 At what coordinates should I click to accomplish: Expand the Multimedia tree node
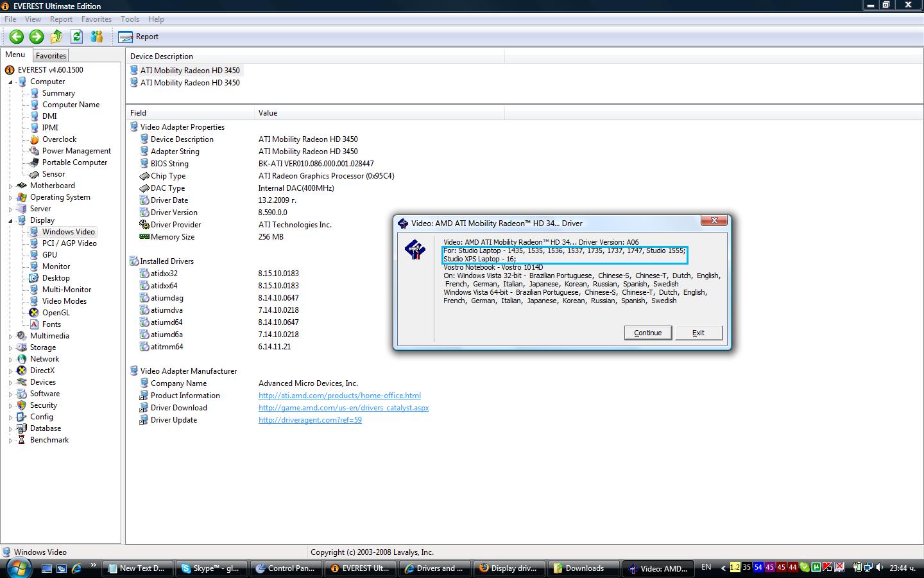(10, 337)
